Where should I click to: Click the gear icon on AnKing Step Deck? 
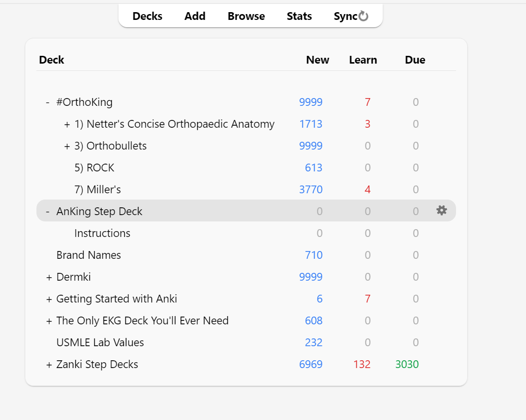[441, 210]
